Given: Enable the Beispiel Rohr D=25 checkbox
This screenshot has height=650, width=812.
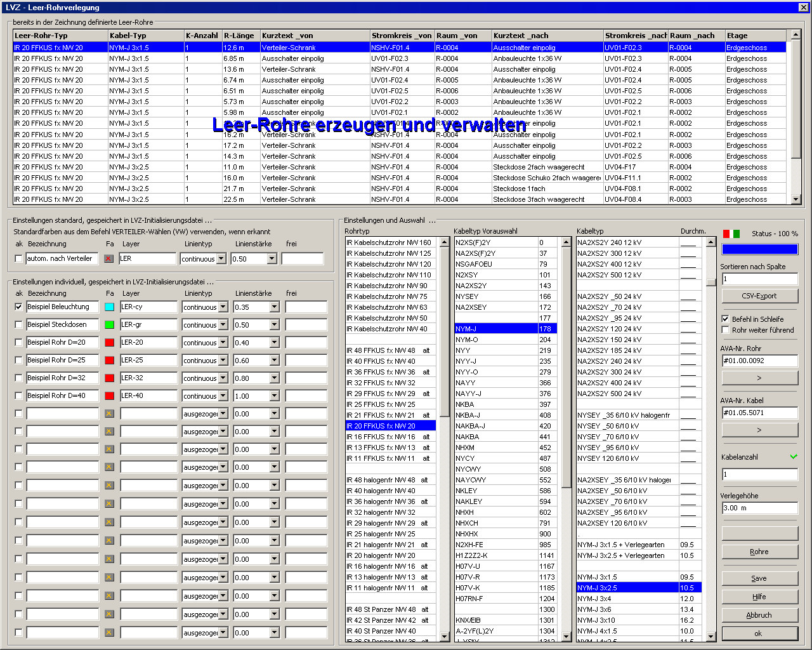Looking at the screenshot, I should click(x=18, y=360).
